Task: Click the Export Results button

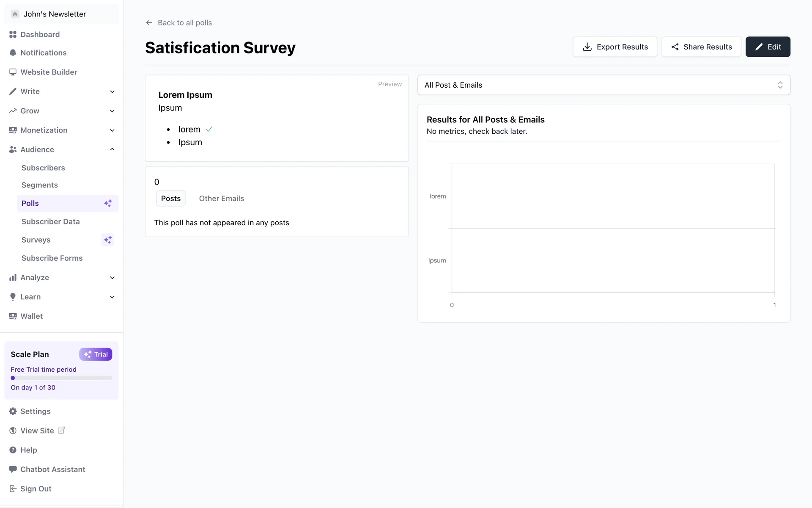Action: (614, 47)
